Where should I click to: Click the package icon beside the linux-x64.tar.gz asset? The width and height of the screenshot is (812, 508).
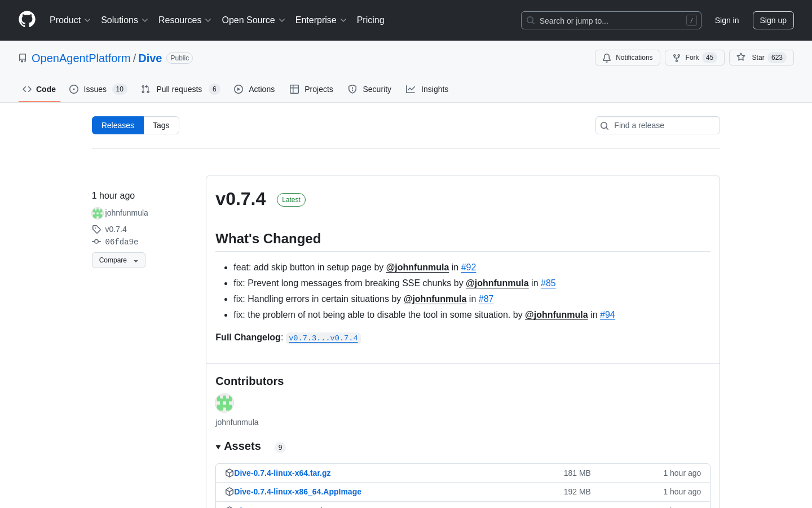229,473
